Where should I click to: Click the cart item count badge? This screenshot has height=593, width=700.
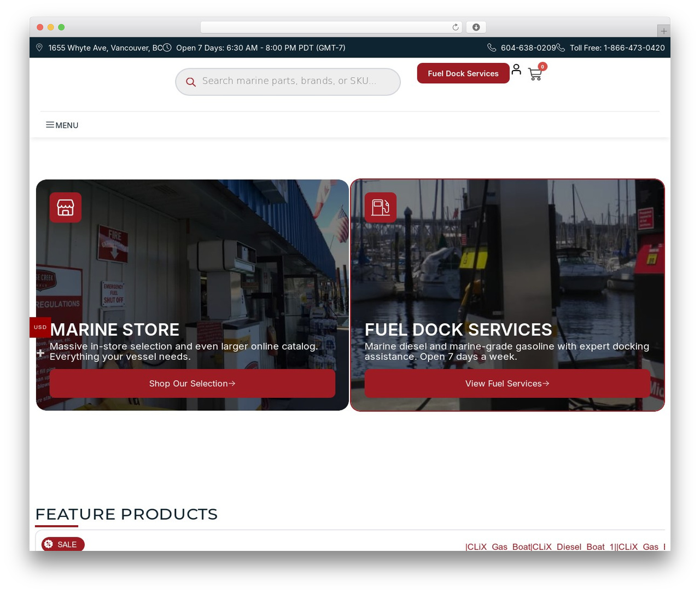click(x=542, y=66)
